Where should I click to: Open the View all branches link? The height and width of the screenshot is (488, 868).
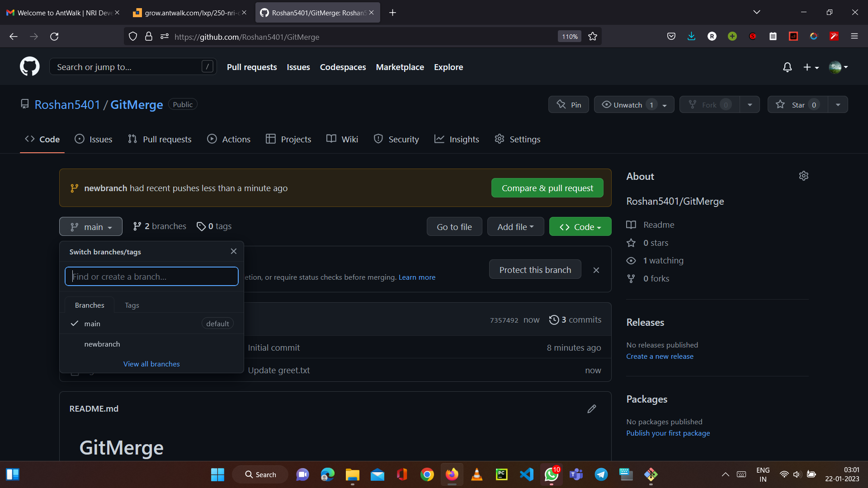(151, 364)
